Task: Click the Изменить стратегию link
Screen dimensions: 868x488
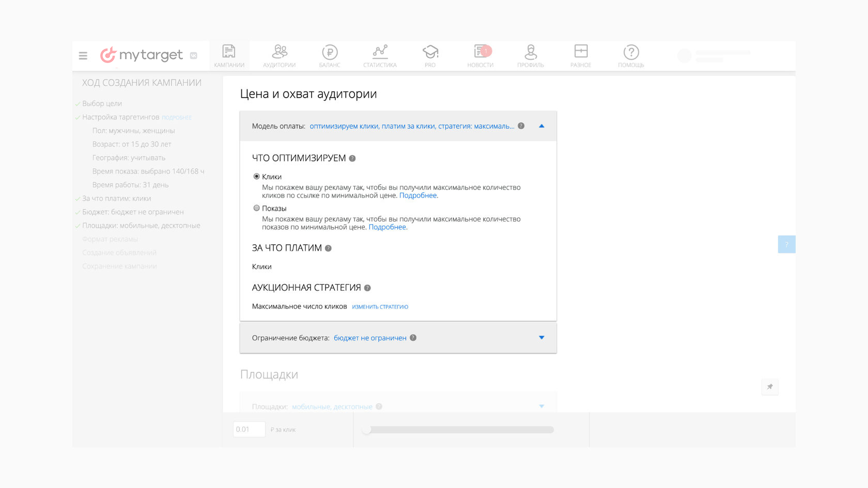Action: pos(380,307)
